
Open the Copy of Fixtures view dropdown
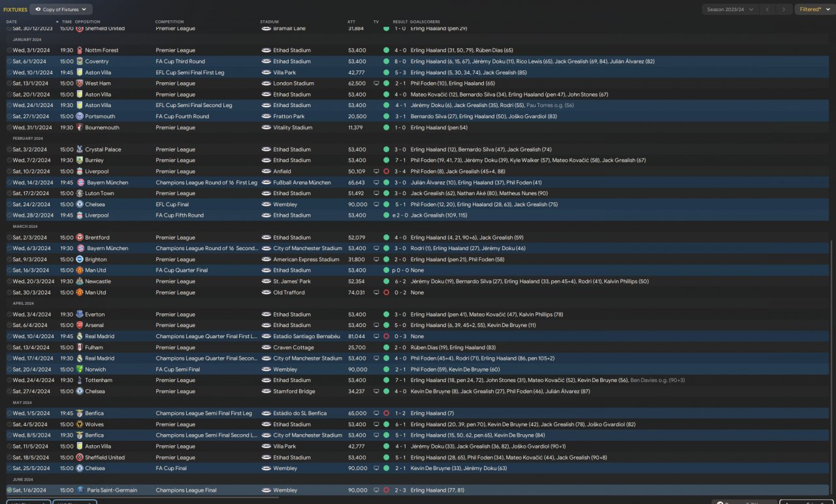point(61,9)
